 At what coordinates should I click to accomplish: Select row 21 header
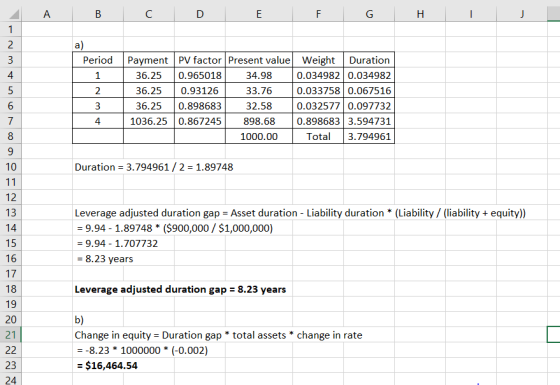coord(11,335)
